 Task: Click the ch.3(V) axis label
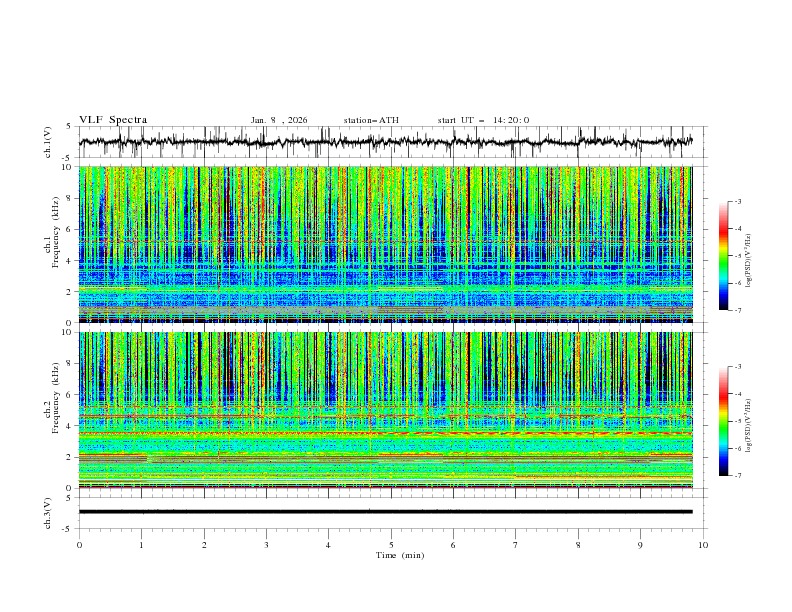(x=48, y=512)
